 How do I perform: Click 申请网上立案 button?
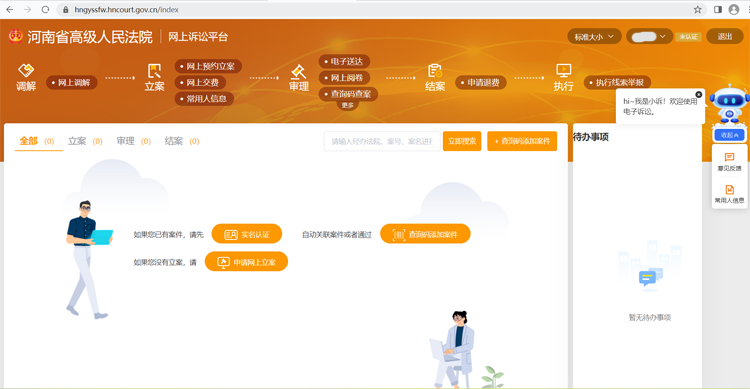coord(246,262)
